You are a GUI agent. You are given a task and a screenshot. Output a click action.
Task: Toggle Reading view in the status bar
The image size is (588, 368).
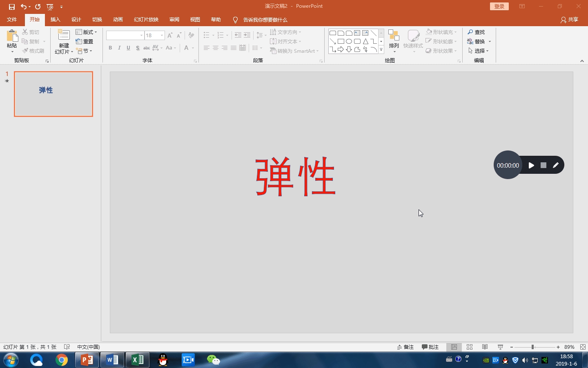point(485,347)
